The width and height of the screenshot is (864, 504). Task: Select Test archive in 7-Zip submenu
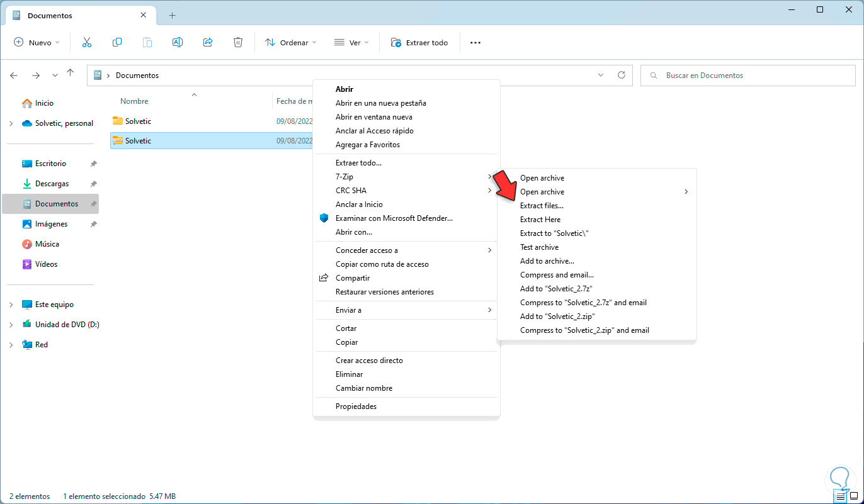click(x=540, y=247)
